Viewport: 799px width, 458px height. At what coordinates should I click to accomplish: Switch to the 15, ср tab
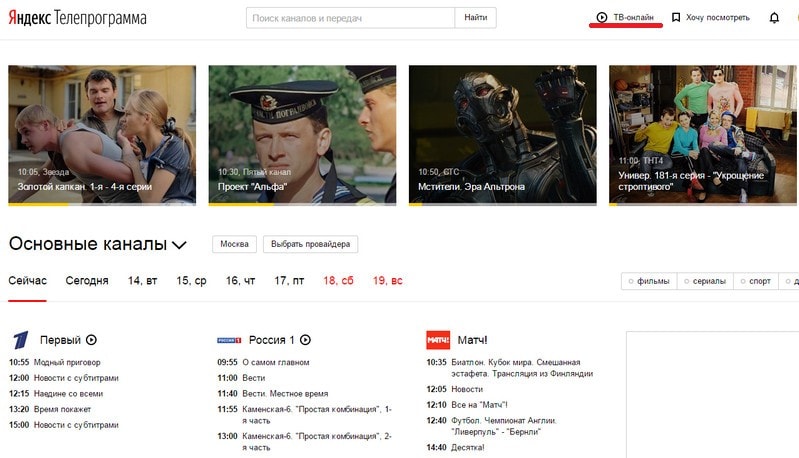[x=191, y=281]
